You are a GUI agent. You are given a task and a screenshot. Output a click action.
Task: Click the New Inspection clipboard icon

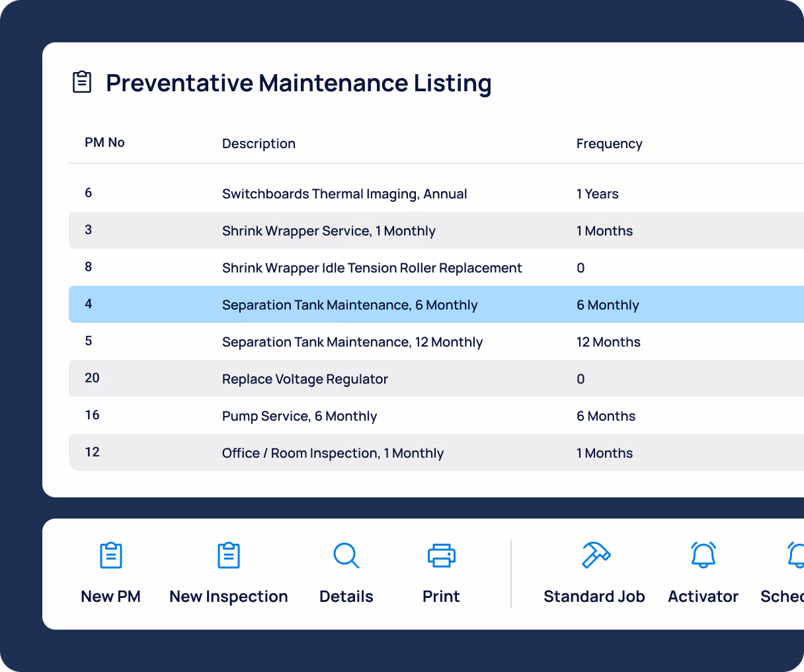click(229, 556)
